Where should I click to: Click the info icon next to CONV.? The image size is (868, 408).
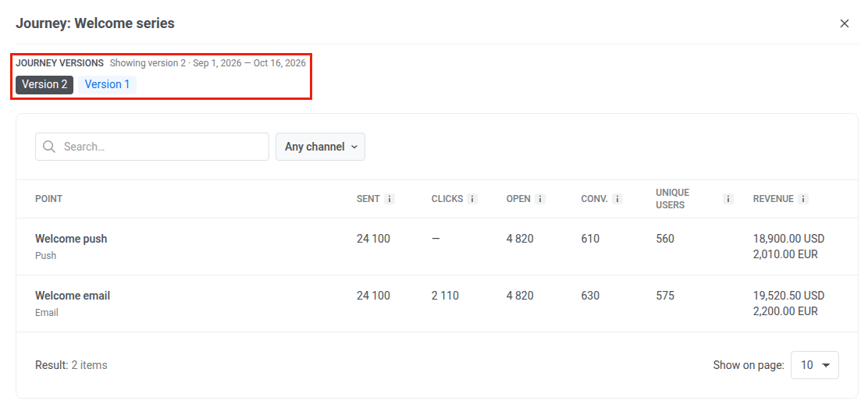pyautogui.click(x=617, y=199)
